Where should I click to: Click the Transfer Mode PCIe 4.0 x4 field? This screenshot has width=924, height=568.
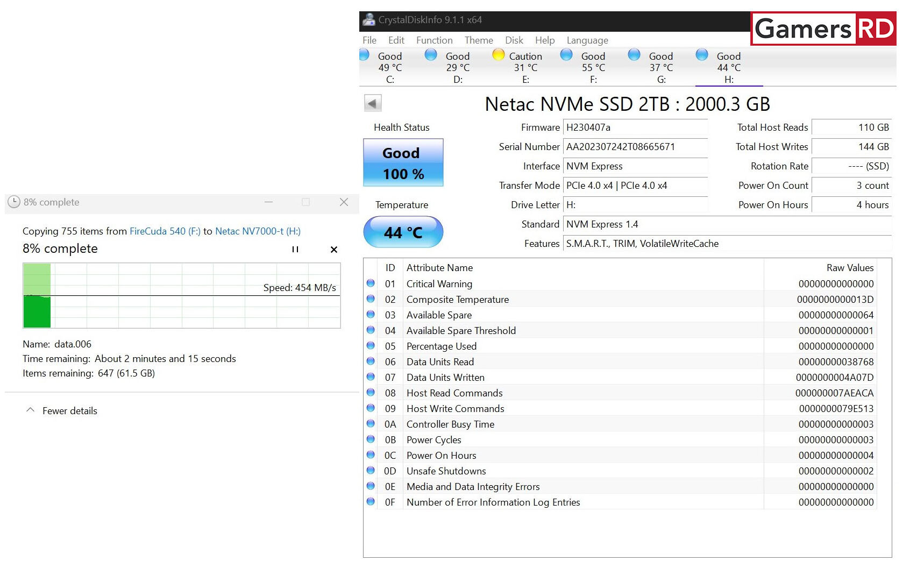point(635,186)
